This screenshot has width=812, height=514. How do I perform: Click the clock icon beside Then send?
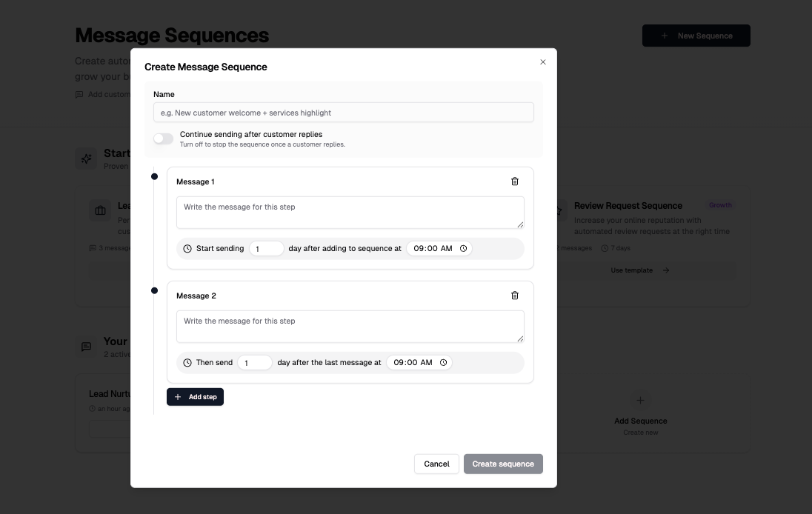tap(187, 362)
